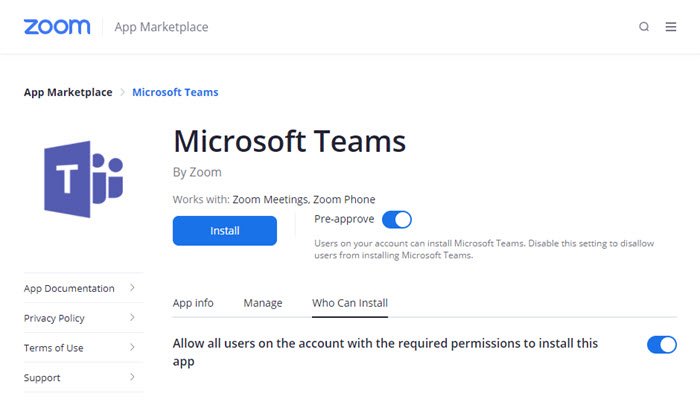Screen dimensions: 700x402
Task: Click 'Zoom Meetings, Zoom Phone' works-with text
Action: 304,199
